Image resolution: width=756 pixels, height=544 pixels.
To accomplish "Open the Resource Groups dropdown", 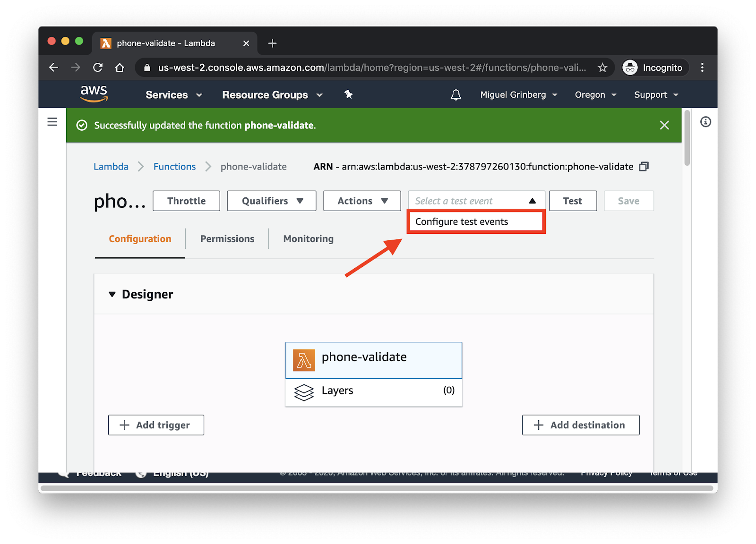I will [273, 95].
